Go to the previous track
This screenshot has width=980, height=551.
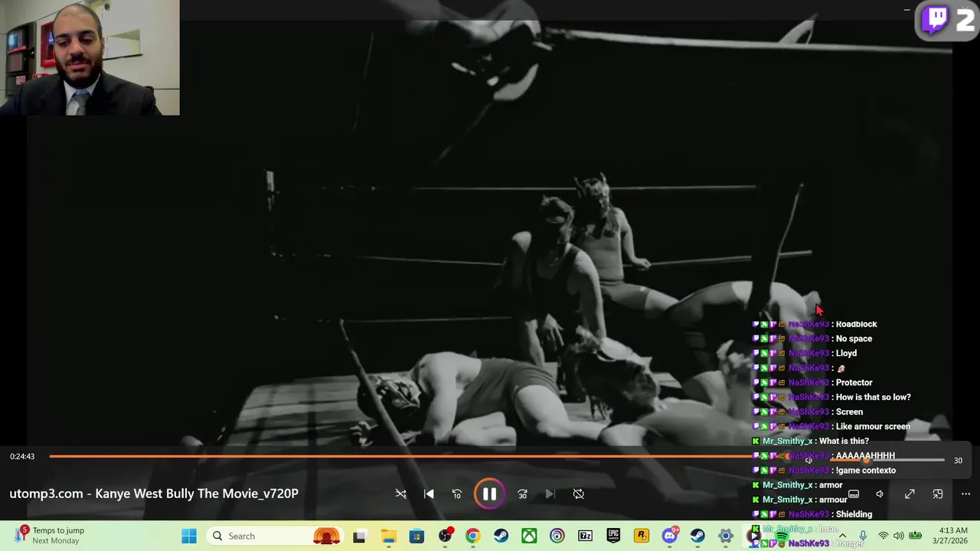[x=429, y=494]
